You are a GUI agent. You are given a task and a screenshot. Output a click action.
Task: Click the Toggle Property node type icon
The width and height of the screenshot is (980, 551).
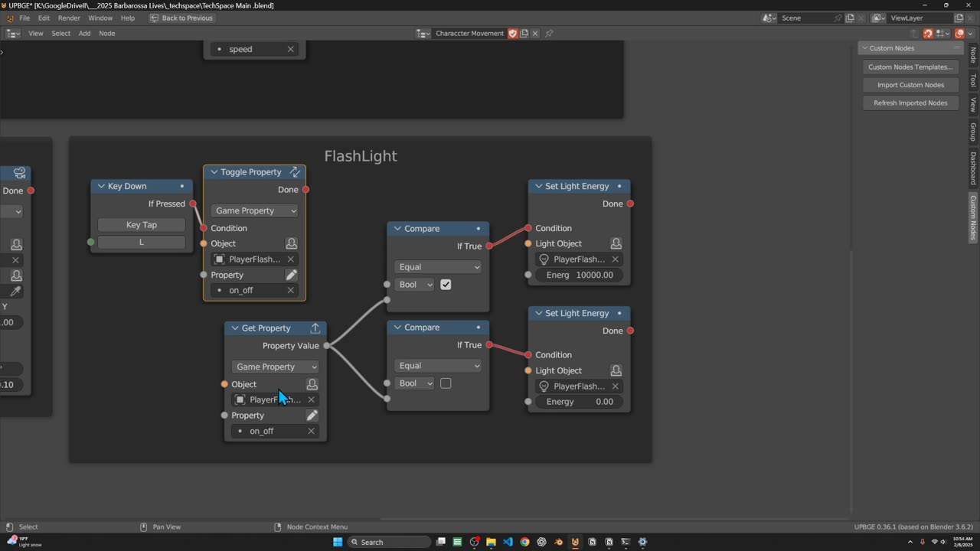coord(295,172)
